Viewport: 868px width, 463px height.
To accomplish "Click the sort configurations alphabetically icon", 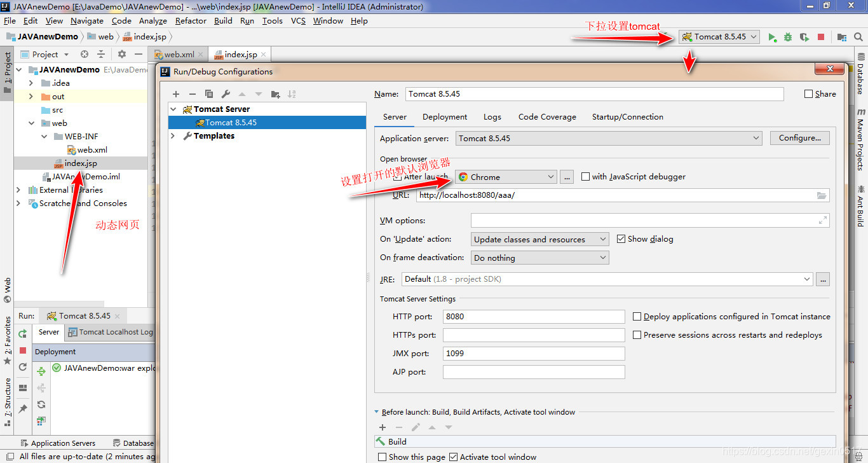I will (292, 94).
